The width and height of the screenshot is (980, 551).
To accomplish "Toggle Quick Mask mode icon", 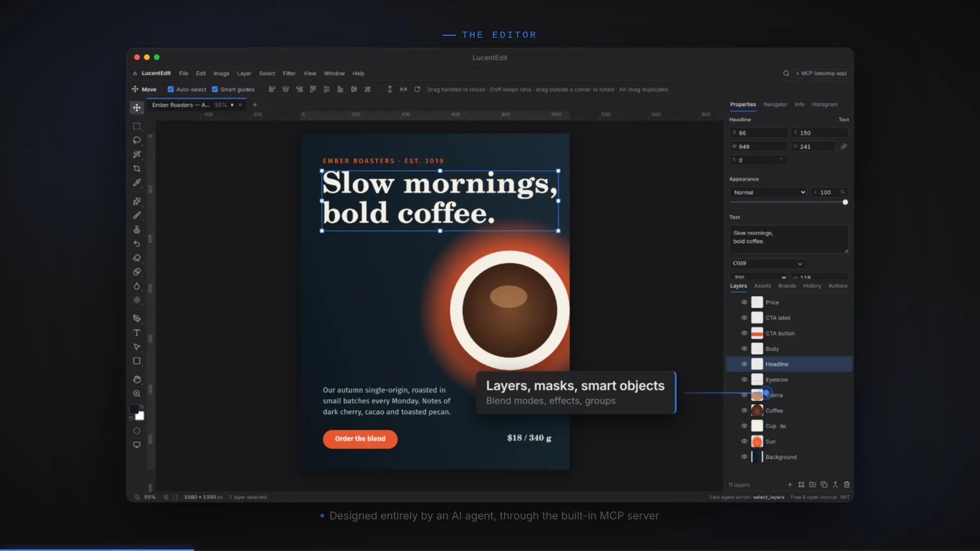I will 137,431.
